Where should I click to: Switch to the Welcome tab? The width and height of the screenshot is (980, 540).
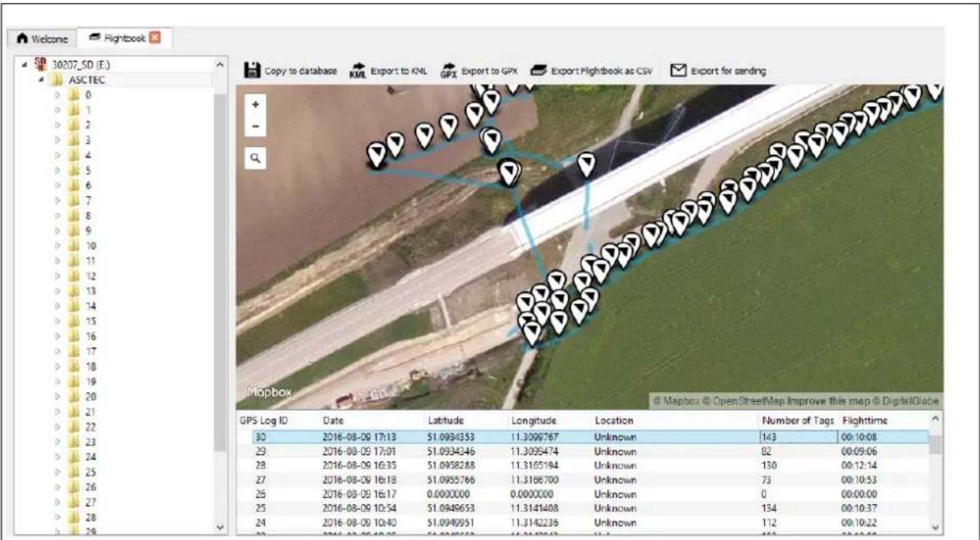(43, 38)
